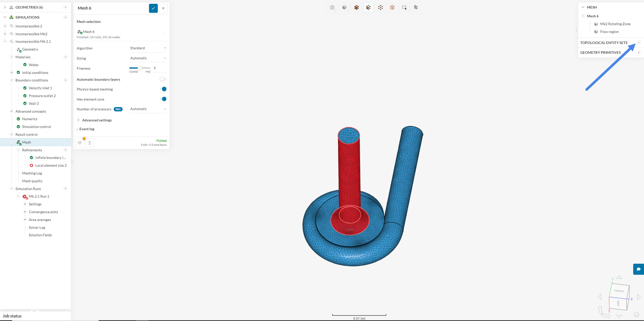Activate face selection mode cube

[x=368, y=8]
